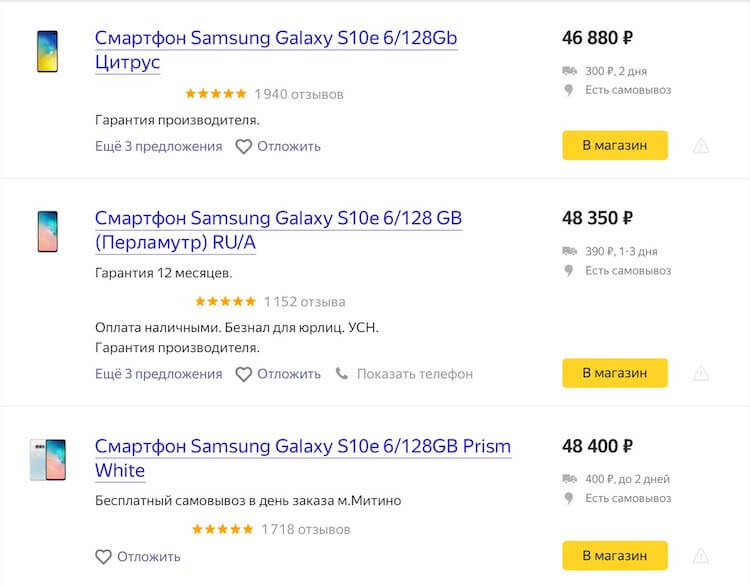
Task: Click the yellow Galaxy S10e product thumbnail
Action: [x=47, y=50]
